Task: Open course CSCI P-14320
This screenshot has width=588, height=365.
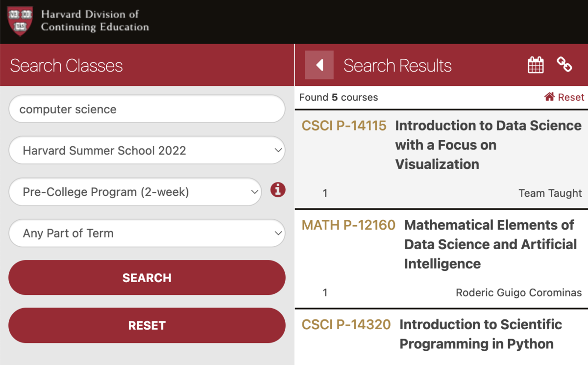Action: [x=346, y=324]
